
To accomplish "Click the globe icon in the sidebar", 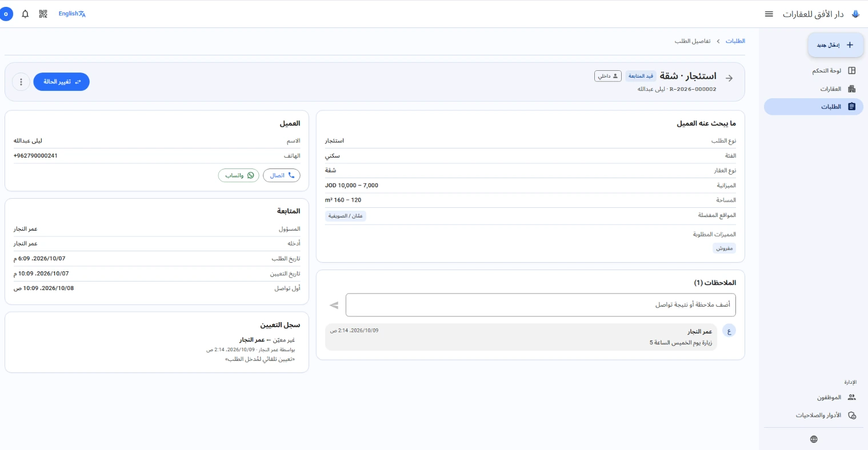I will click(x=814, y=439).
